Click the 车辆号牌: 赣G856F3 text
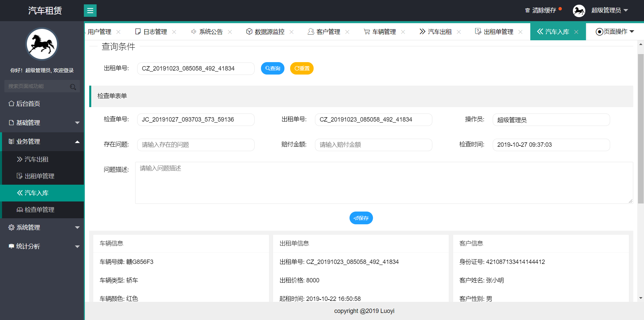Image resolution: width=644 pixels, height=320 pixels. pos(126,262)
